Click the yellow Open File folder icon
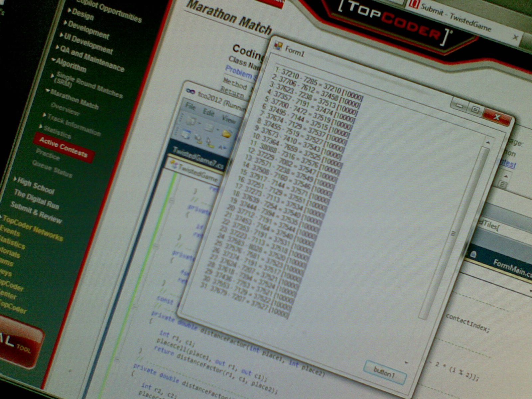The height and width of the screenshot is (399, 532). [x=227, y=134]
